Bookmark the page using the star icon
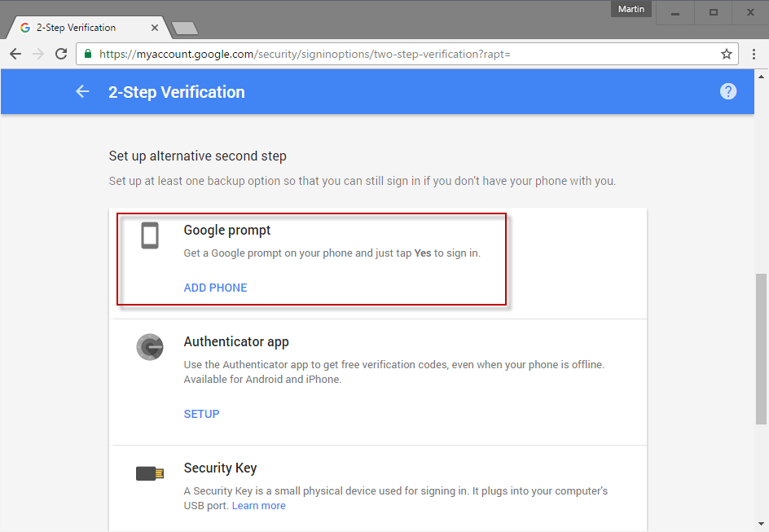The width and height of the screenshot is (769, 532). pyautogui.click(x=727, y=53)
